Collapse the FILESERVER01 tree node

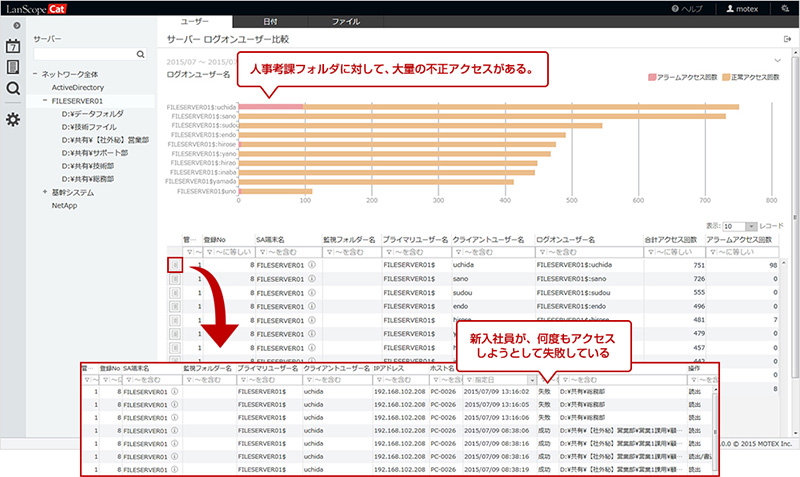coord(45,101)
